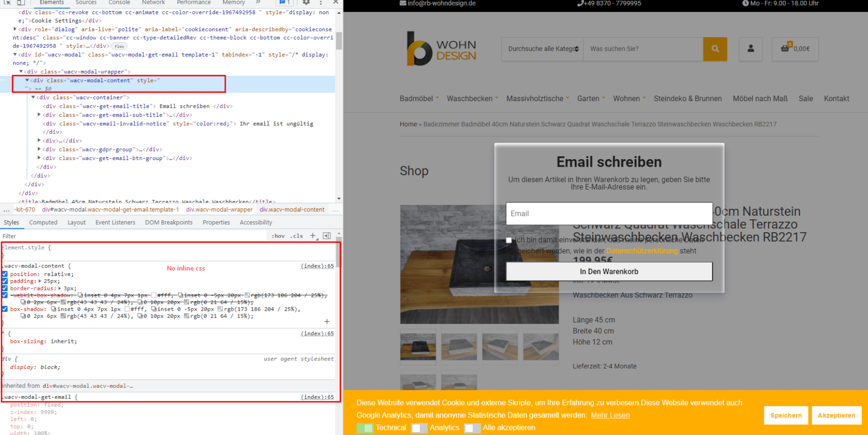Viewport: 868px width, 435px height.
Task: Click the envelope icon beside info@rb-wohndesign.de
Action: (x=403, y=3)
